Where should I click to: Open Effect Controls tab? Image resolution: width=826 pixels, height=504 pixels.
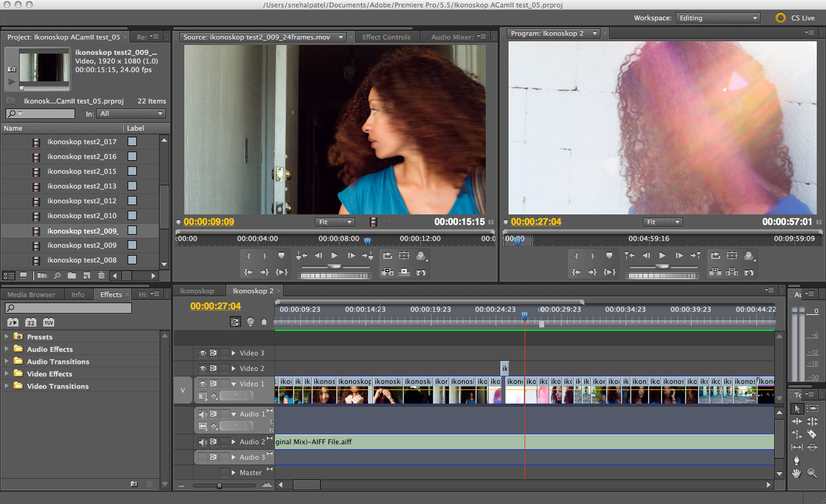pyautogui.click(x=386, y=37)
